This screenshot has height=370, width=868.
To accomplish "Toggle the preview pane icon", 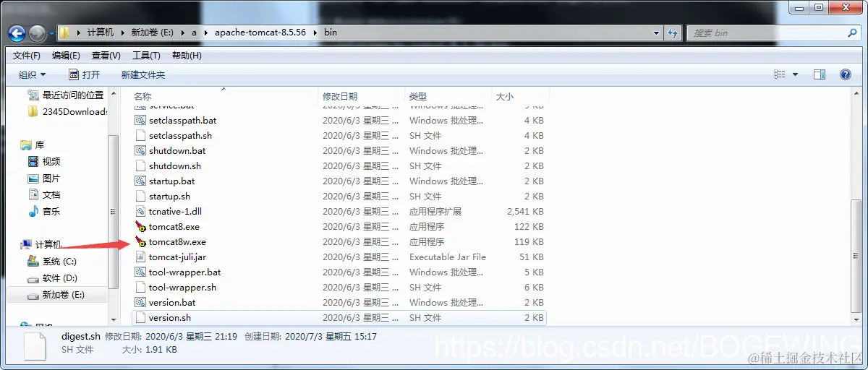I will pos(820,74).
